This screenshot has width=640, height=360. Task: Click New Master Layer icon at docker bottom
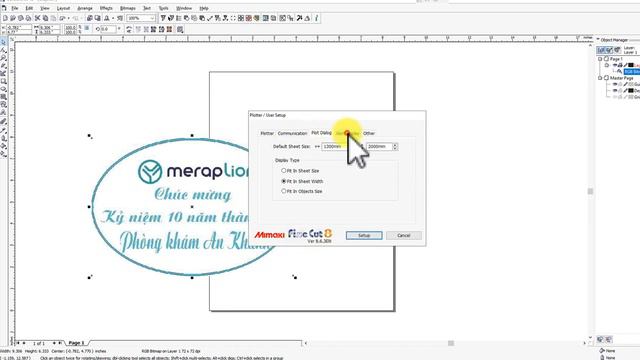608,339
